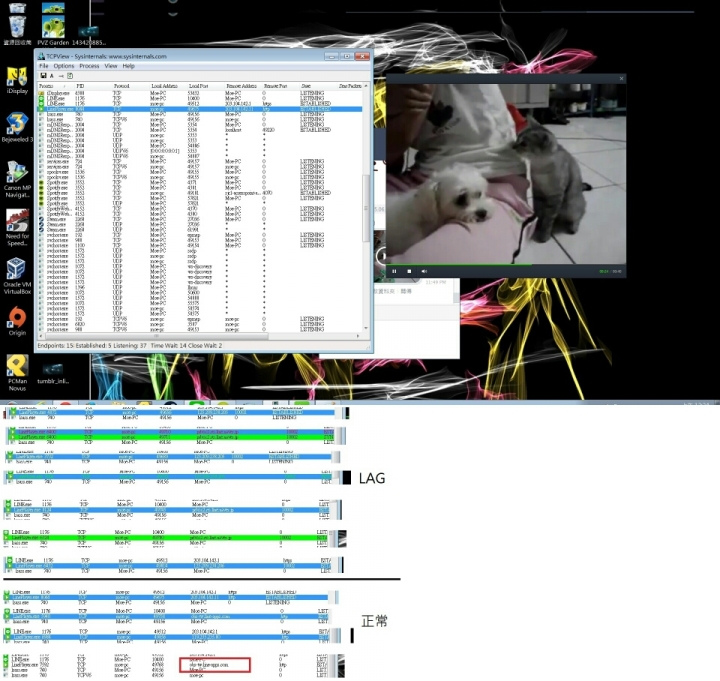Select the Recycle Bin desktop icon

[x=17, y=30]
